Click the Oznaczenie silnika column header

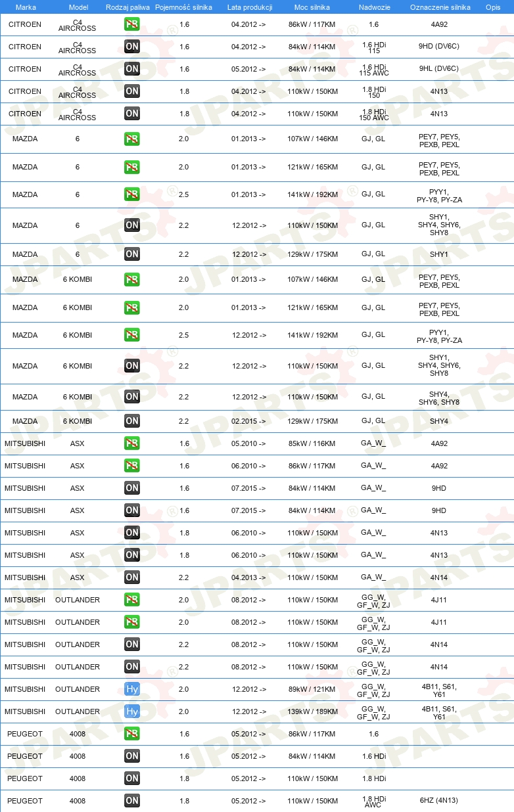point(440,7)
